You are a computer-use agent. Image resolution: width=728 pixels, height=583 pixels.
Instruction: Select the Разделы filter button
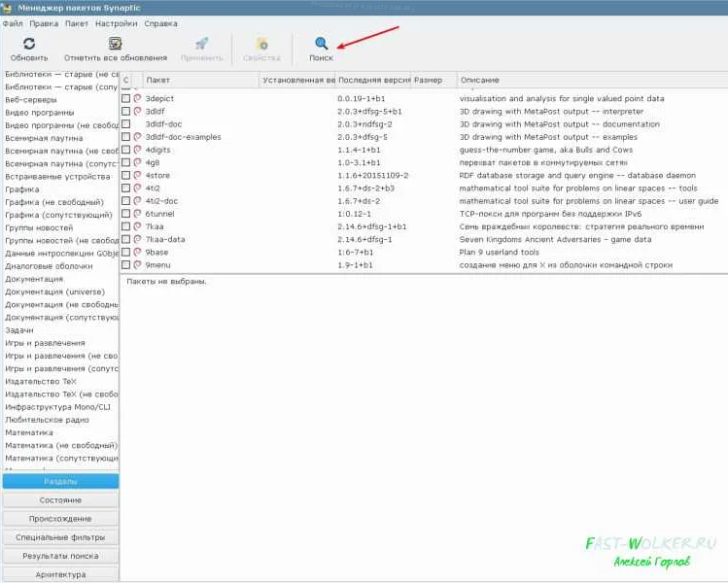point(61,481)
